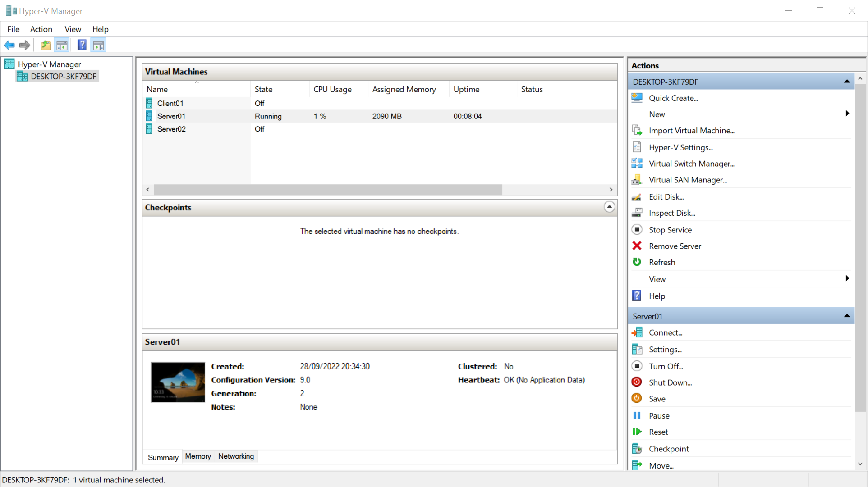Click the Actions pane vertical scrollbar thumb
The image size is (868, 487).
coord(860,247)
